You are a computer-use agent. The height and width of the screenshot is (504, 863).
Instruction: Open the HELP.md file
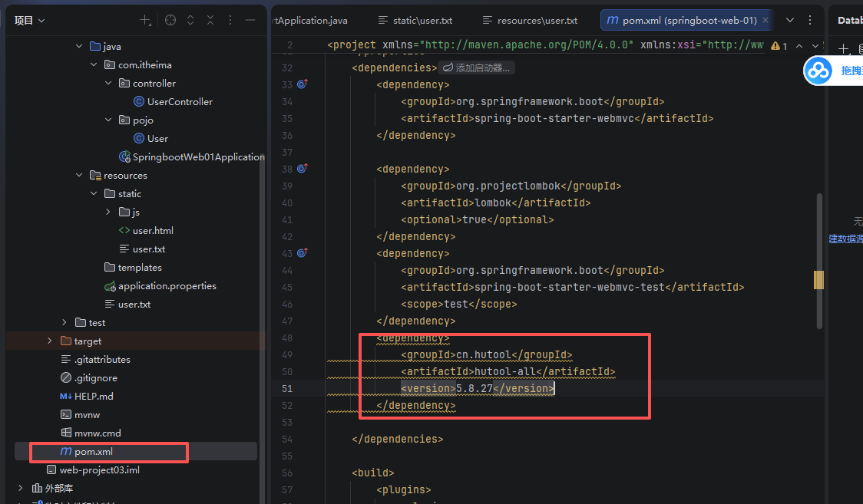(x=87, y=397)
